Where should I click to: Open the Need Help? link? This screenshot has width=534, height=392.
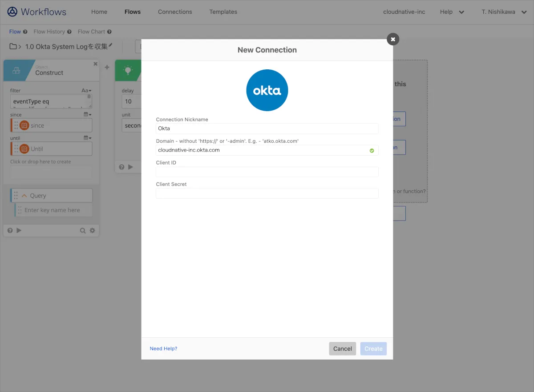(x=163, y=349)
